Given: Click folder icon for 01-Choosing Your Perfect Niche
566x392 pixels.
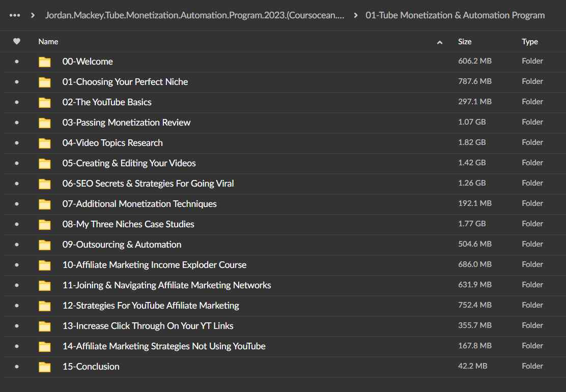Looking at the screenshot, I should tap(45, 82).
